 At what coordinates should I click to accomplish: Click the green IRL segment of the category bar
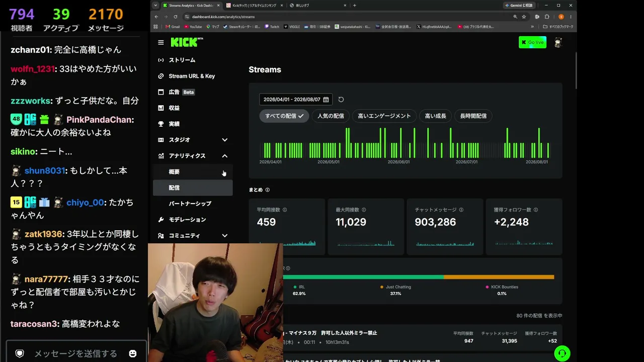pyautogui.click(x=363, y=277)
